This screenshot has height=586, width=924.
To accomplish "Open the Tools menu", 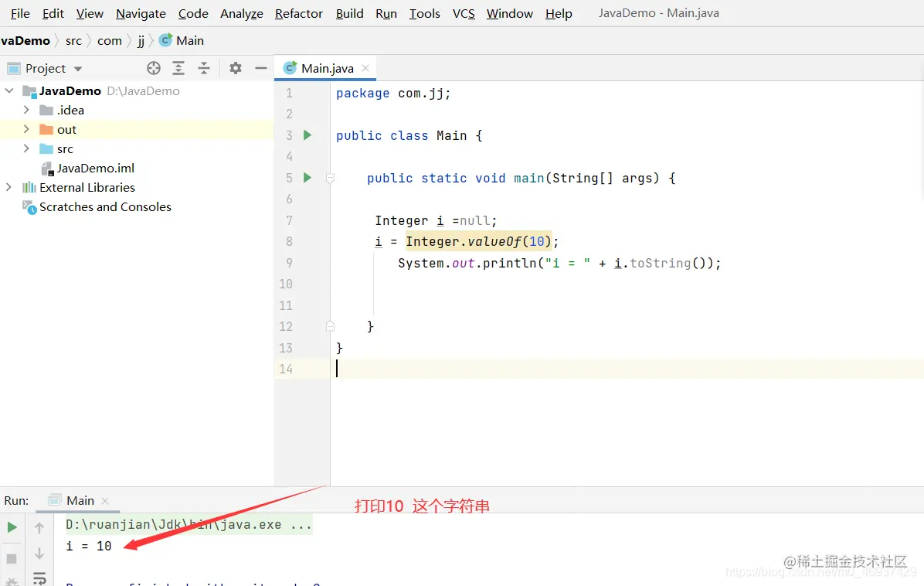I will (x=425, y=14).
